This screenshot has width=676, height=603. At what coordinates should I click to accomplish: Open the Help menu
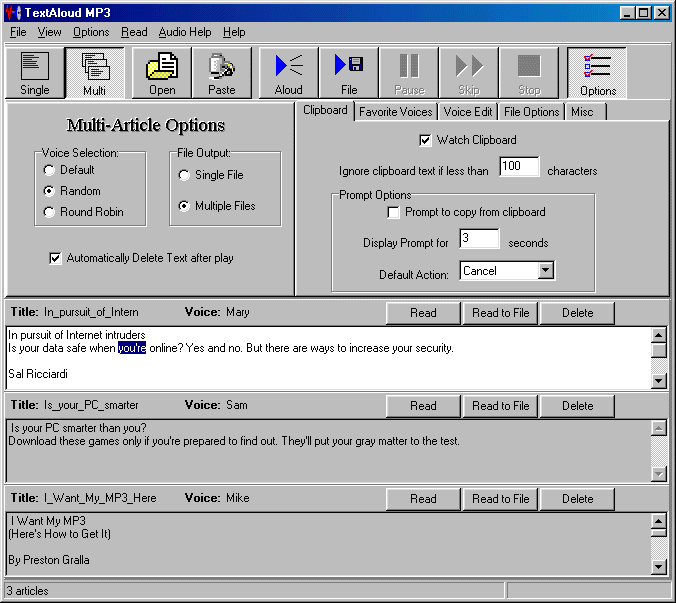pos(234,32)
